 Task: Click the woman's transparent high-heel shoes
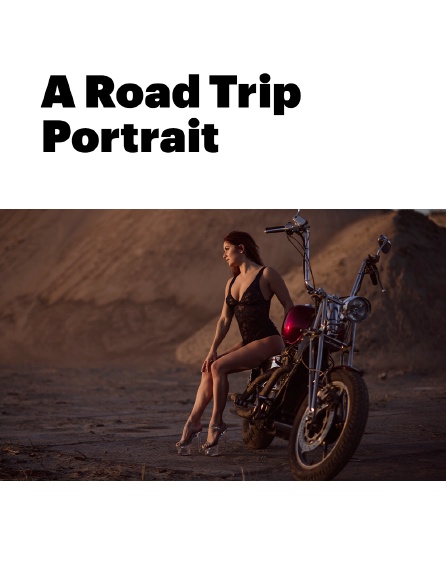point(201,439)
